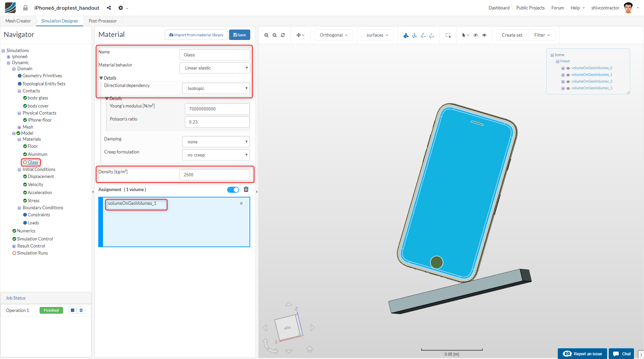Click the project lock icon
Viewport: 644px width, 359px height.
click(25, 8)
